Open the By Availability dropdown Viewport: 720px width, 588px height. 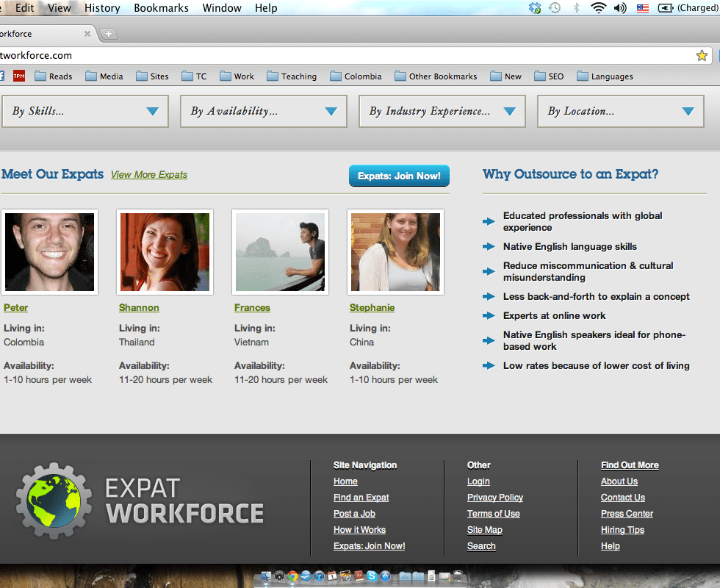click(263, 111)
